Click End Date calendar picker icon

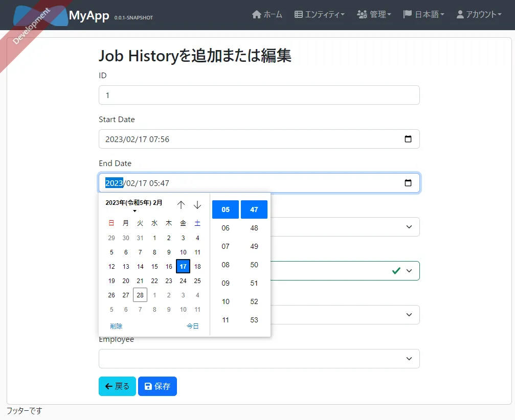tap(408, 183)
